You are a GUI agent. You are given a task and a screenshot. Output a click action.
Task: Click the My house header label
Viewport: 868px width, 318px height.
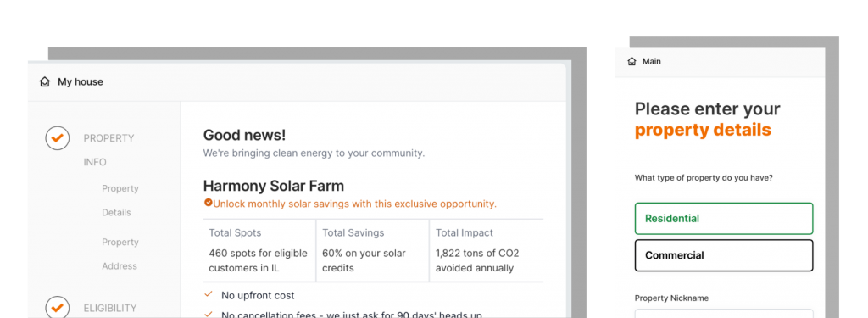pyautogui.click(x=81, y=82)
